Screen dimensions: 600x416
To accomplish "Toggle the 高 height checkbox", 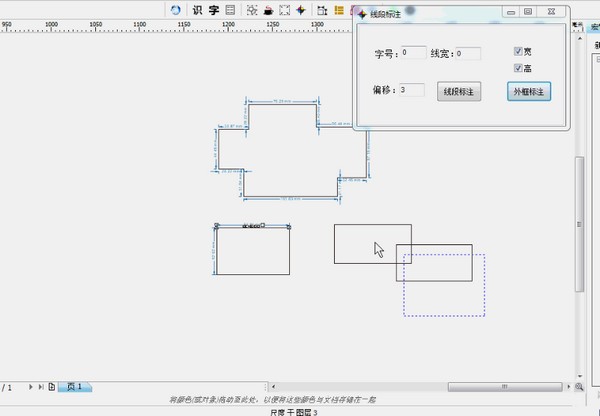I will click(x=518, y=68).
